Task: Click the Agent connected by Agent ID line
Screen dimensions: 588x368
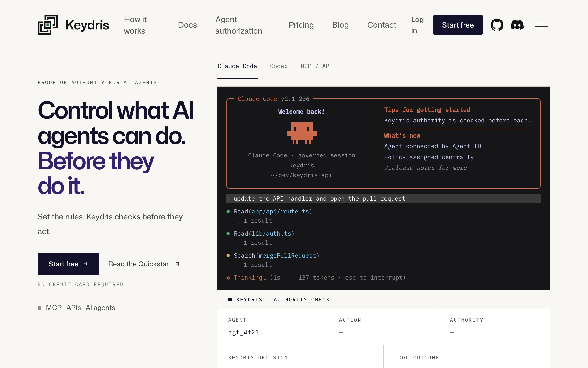Action: 433,146
